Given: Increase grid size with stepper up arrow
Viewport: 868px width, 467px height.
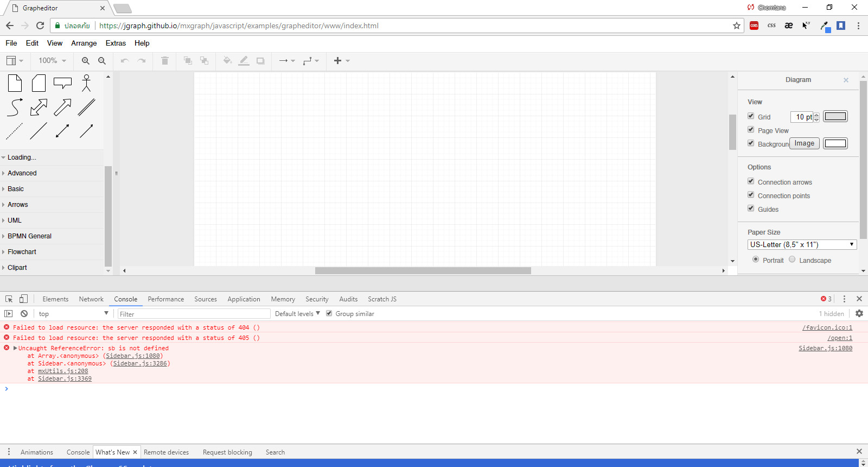Looking at the screenshot, I should (816, 114).
